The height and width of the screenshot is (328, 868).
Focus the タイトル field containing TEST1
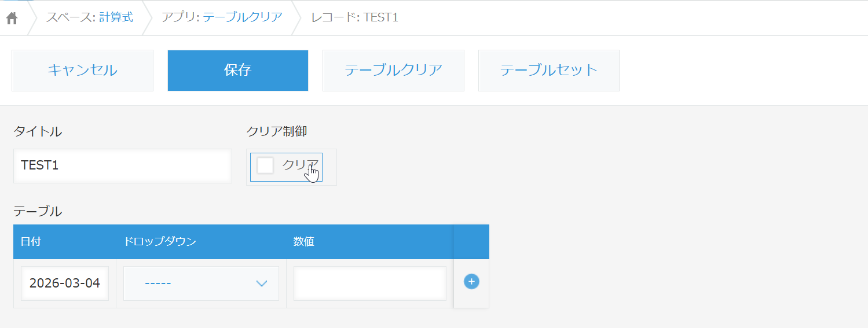[122, 166]
